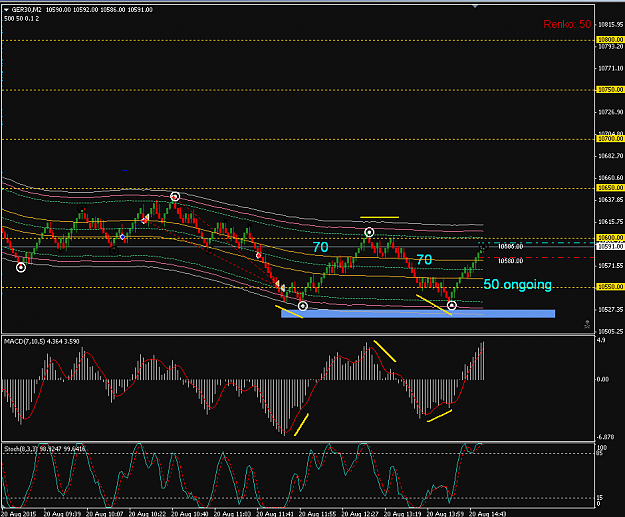Click the 85 level on the Stochastic scale
This screenshot has height=517, width=625.
600,453
